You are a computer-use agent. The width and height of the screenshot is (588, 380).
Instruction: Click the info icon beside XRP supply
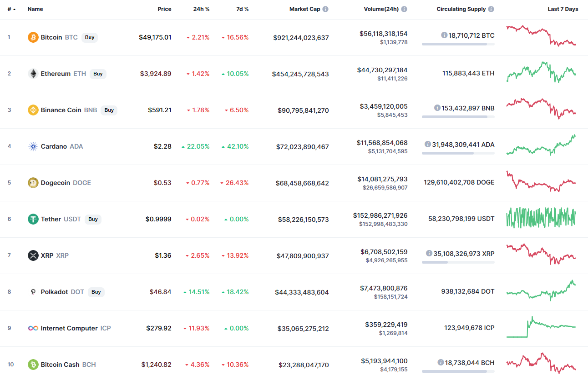pyautogui.click(x=429, y=253)
